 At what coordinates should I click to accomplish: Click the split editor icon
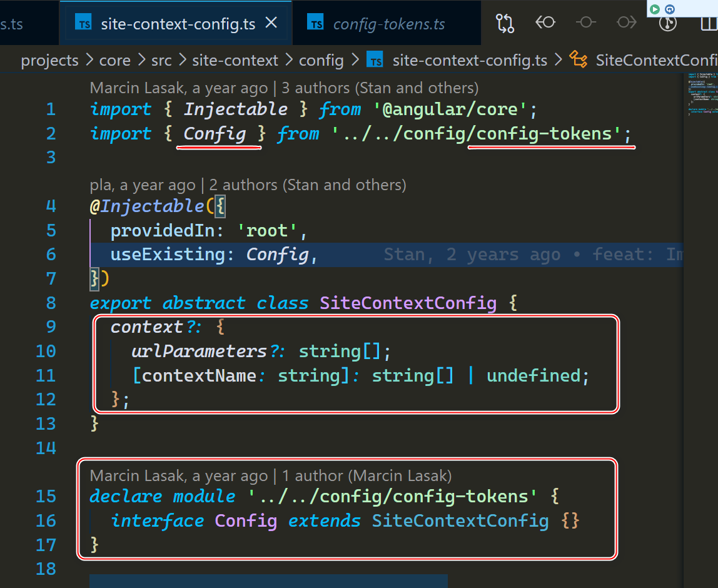(709, 23)
